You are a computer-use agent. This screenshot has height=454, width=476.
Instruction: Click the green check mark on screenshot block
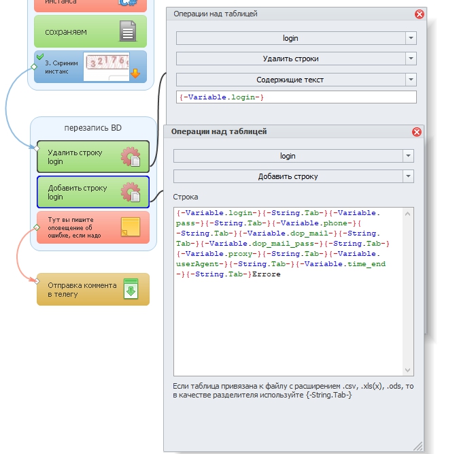click(x=40, y=56)
